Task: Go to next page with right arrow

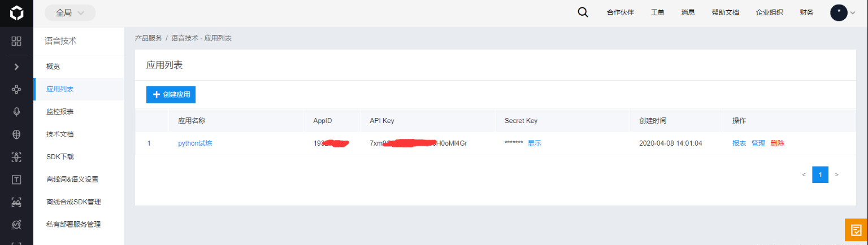Action: pyautogui.click(x=837, y=175)
